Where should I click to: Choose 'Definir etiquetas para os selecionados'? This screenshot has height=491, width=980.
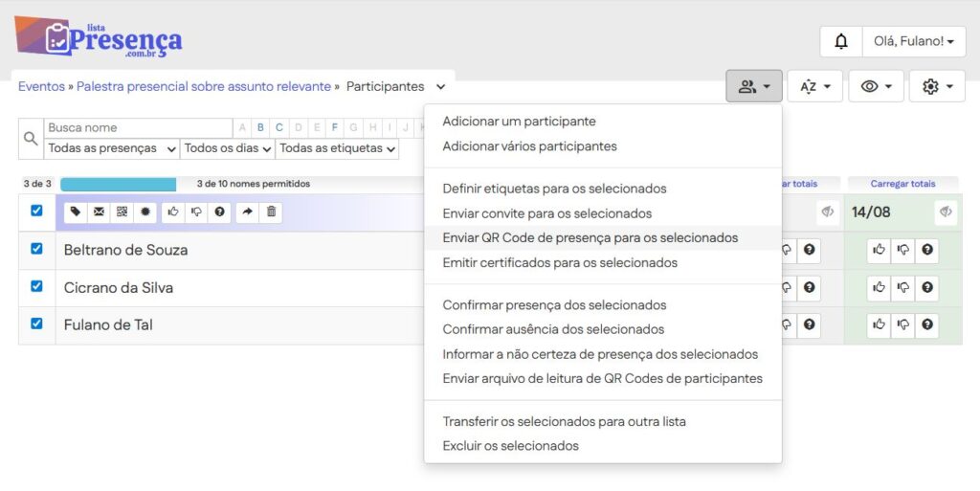603,189
